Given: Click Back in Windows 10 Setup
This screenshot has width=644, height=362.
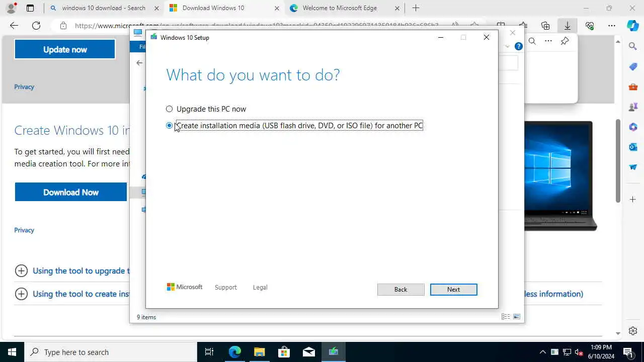Looking at the screenshot, I should pyautogui.click(x=400, y=290).
